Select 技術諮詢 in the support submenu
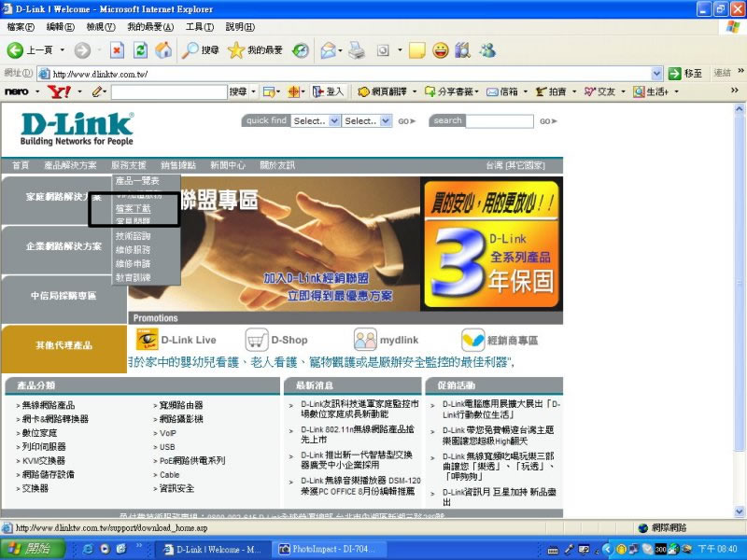 133,236
